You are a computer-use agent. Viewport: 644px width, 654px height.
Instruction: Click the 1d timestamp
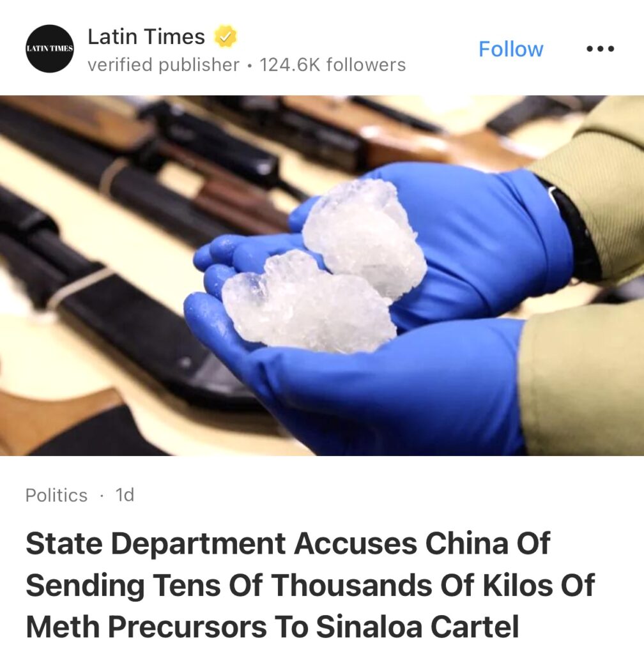click(x=125, y=495)
